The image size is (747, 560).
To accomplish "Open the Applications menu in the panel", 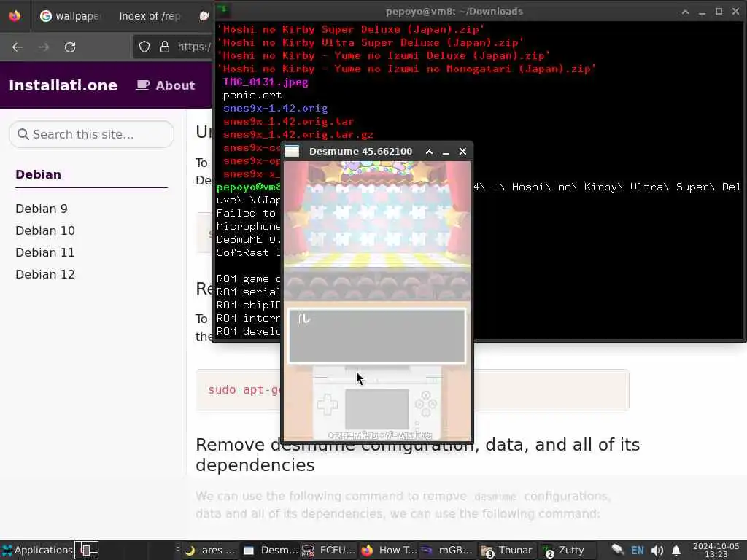I will (x=37, y=550).
